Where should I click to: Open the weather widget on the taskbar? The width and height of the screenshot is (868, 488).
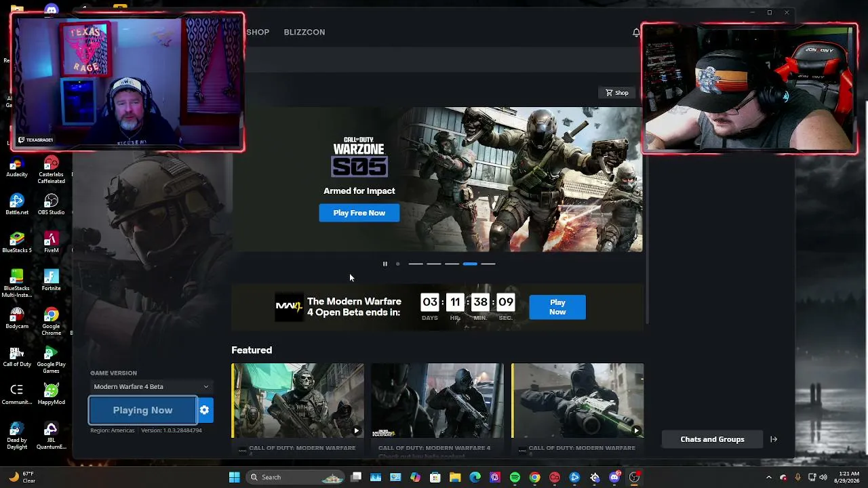point(22,477)
